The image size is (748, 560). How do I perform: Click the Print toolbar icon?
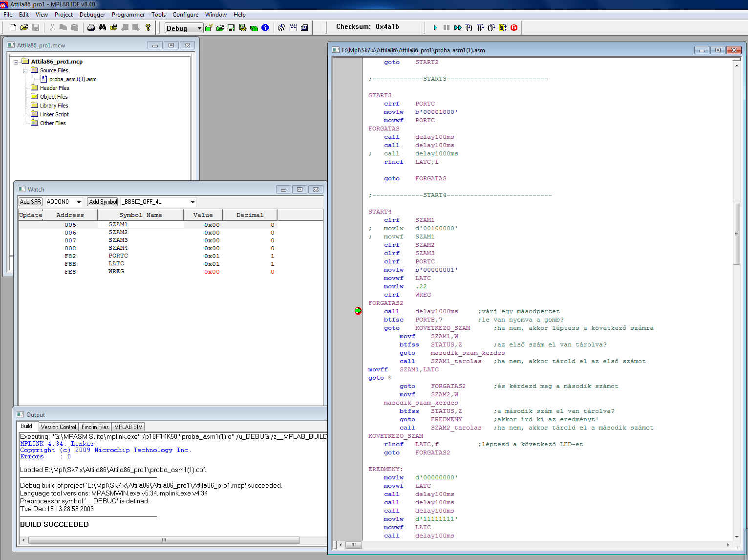[91, 28]
